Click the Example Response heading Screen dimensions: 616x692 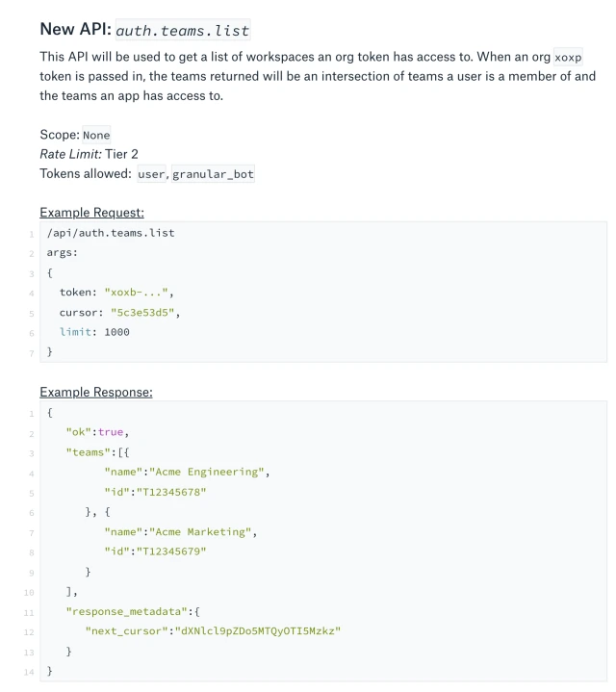[96, 392]
